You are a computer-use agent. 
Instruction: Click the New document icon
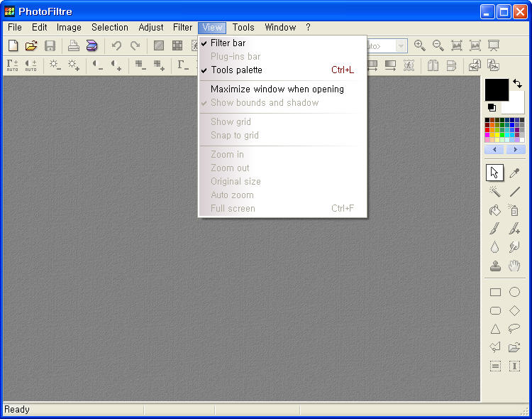pyautogui.click(x=13, y=45)
